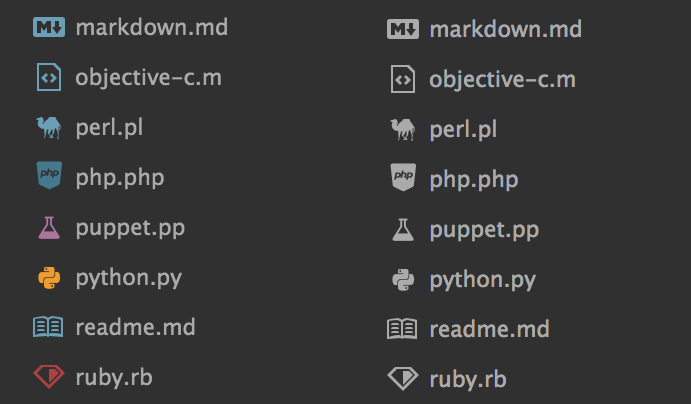Viewport: 691px width, 404px height.
Task: Click the blue PHP shield icon
Action: [48, 177]
